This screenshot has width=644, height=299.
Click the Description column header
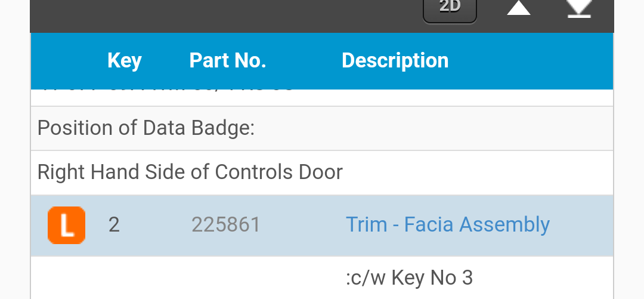pos(395,60)
